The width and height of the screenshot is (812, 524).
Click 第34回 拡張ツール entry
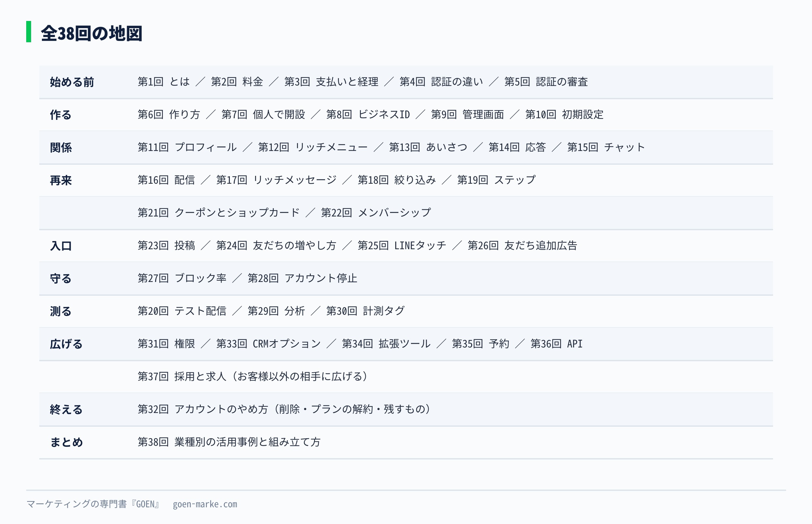point(386,344)
